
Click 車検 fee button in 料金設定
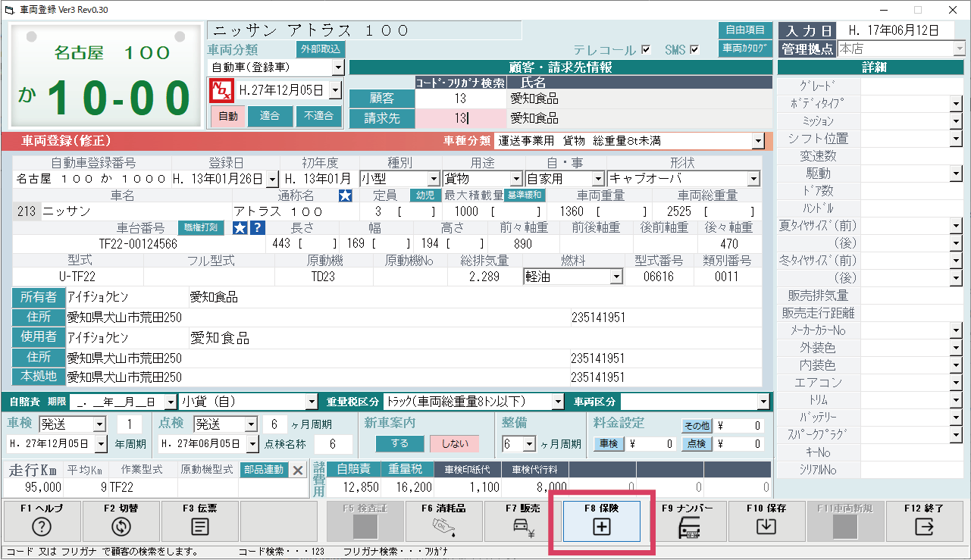tap(607, 443)
